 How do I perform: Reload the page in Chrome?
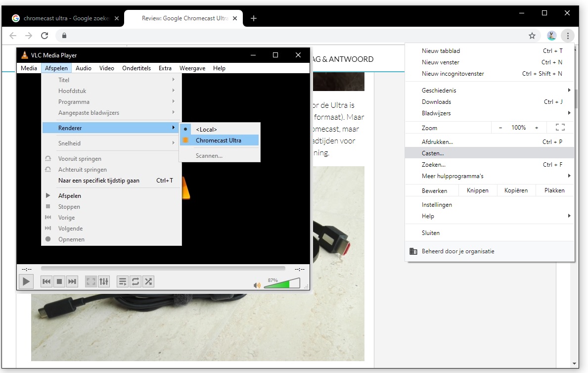point(45,36)
